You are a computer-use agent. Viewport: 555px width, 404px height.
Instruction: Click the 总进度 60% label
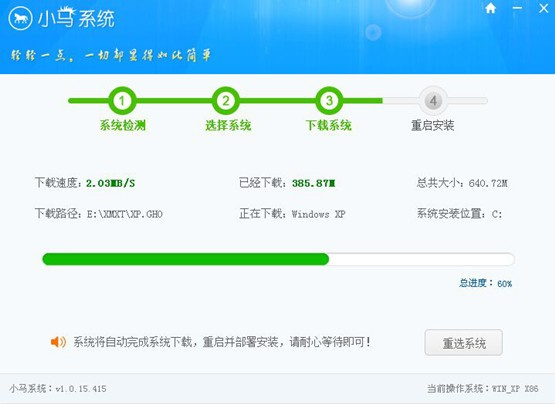click(x=485, y=283)
